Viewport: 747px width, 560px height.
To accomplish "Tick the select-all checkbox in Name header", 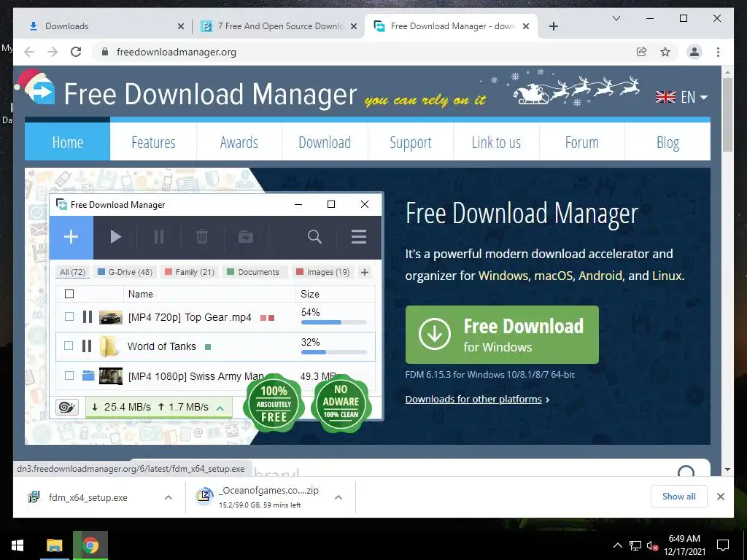I will 69,294.
